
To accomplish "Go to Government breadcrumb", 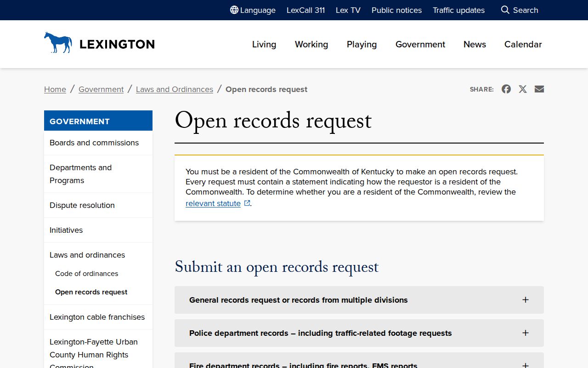I will [x=101, y=89].
